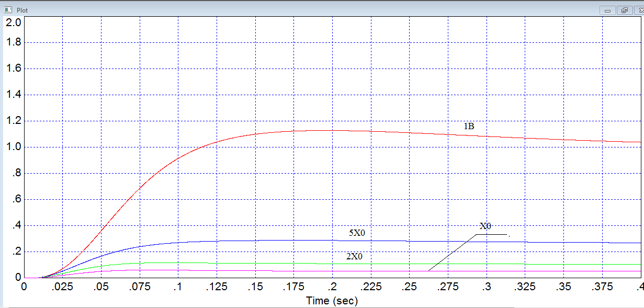This screenshot has height=308, width=644.
Task: Restore down the Plot window
Action: [625, 10]
